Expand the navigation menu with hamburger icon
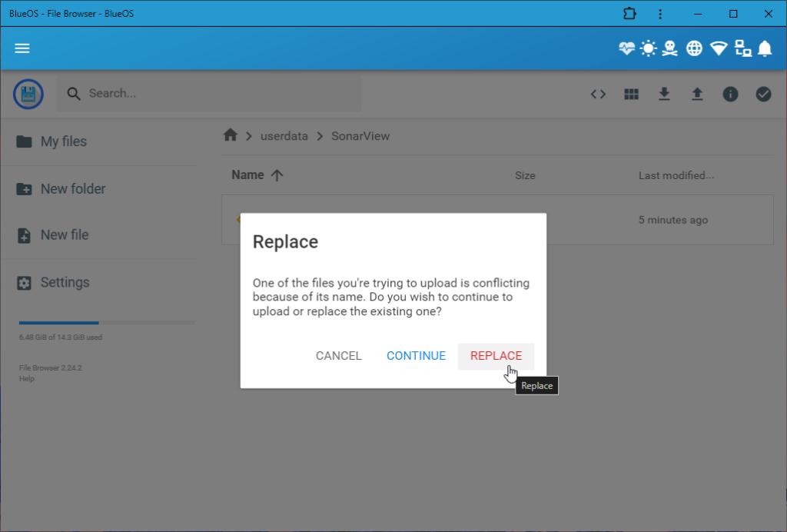 point(22,48)
